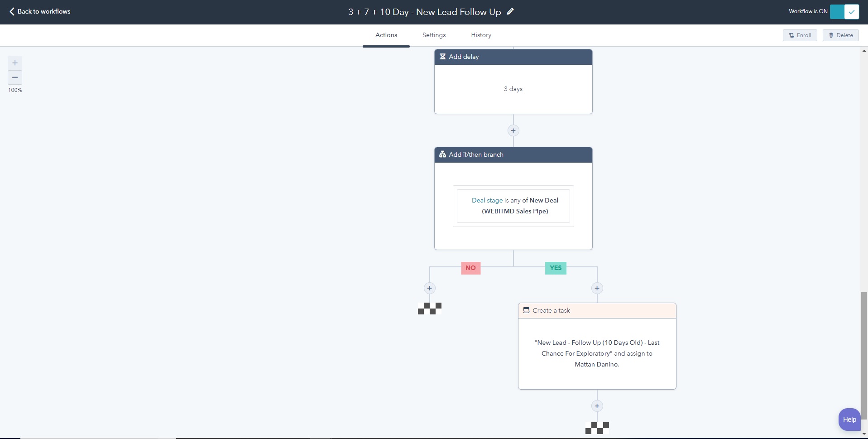Click the scrollbar down arrow
The image size is (868, 439).
point(864,434)
